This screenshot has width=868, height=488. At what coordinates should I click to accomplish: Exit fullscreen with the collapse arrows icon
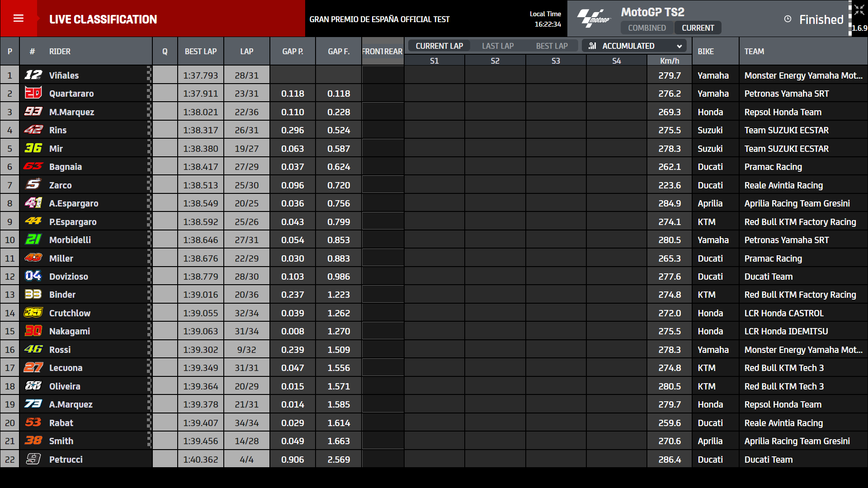(859, 10)
